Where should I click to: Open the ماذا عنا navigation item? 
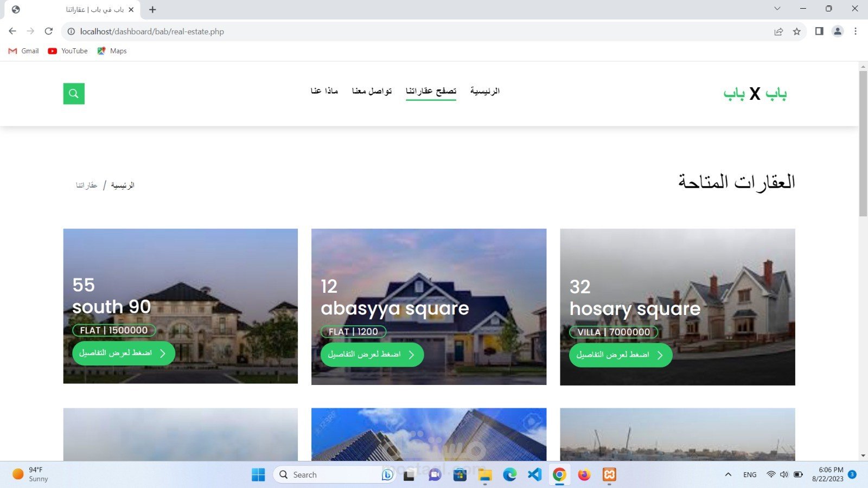click(x=324, y=91)
